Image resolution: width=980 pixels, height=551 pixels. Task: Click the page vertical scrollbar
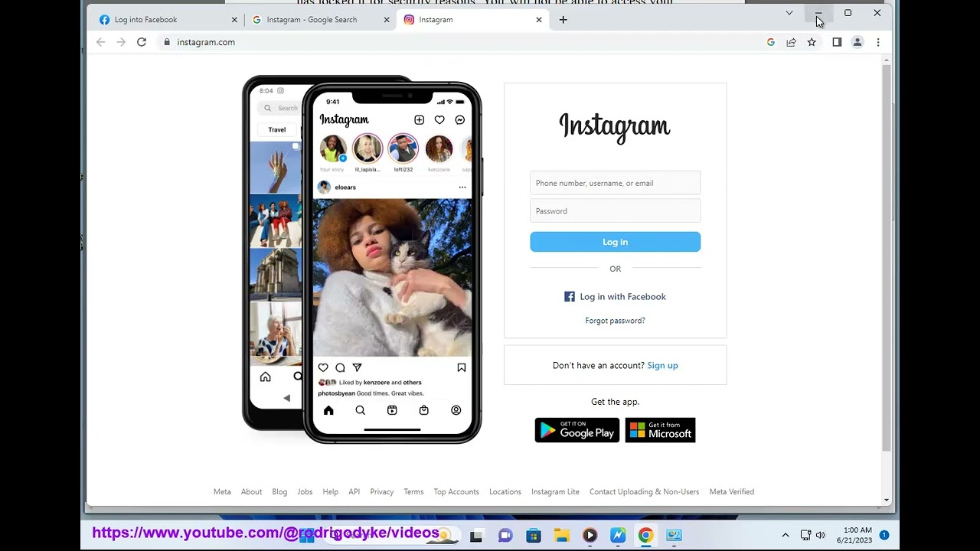(887, 256)
